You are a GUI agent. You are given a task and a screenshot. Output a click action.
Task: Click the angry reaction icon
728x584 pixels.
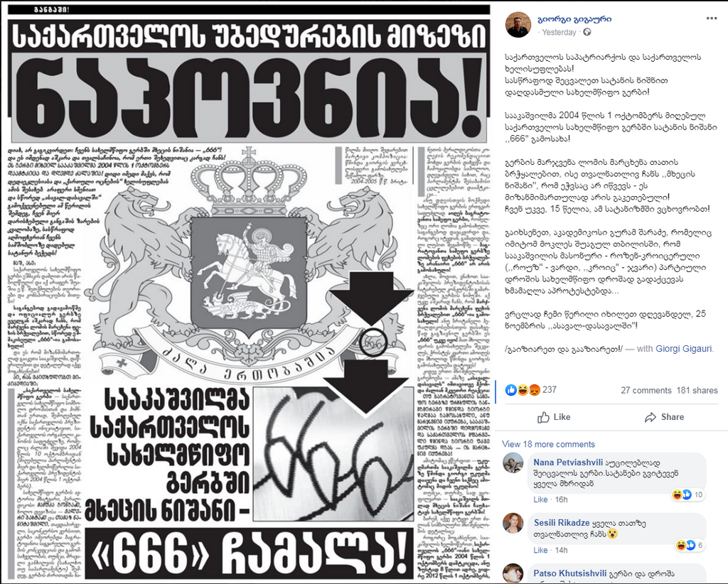pyautogui.click(x=535, y=390)
